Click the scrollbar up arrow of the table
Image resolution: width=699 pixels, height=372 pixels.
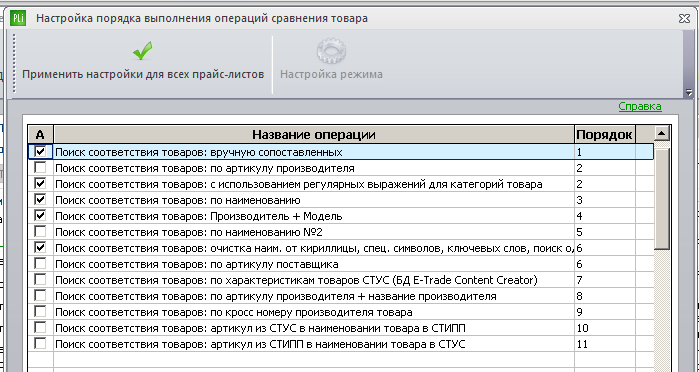(662, 133)
